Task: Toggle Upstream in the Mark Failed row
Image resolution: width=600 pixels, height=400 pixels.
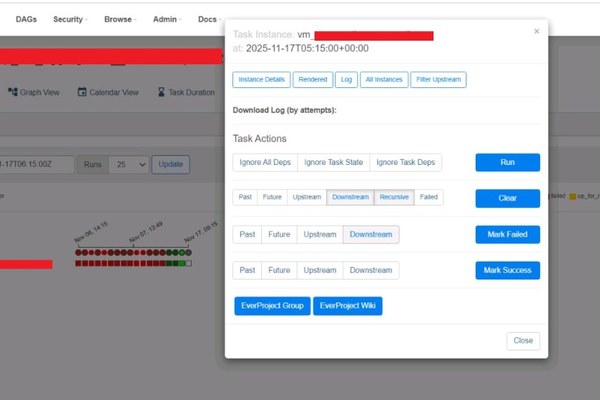Action: coord(320,234)
